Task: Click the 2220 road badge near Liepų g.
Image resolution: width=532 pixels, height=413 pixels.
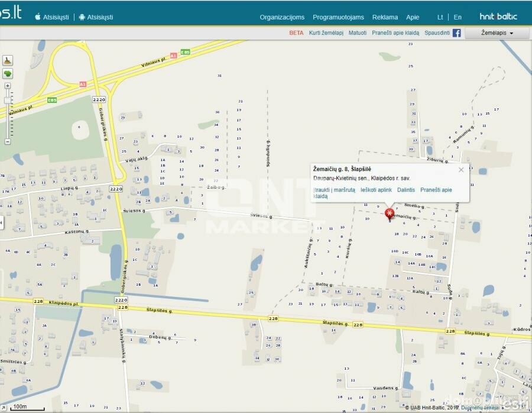Action: click(x=116, y=189)
